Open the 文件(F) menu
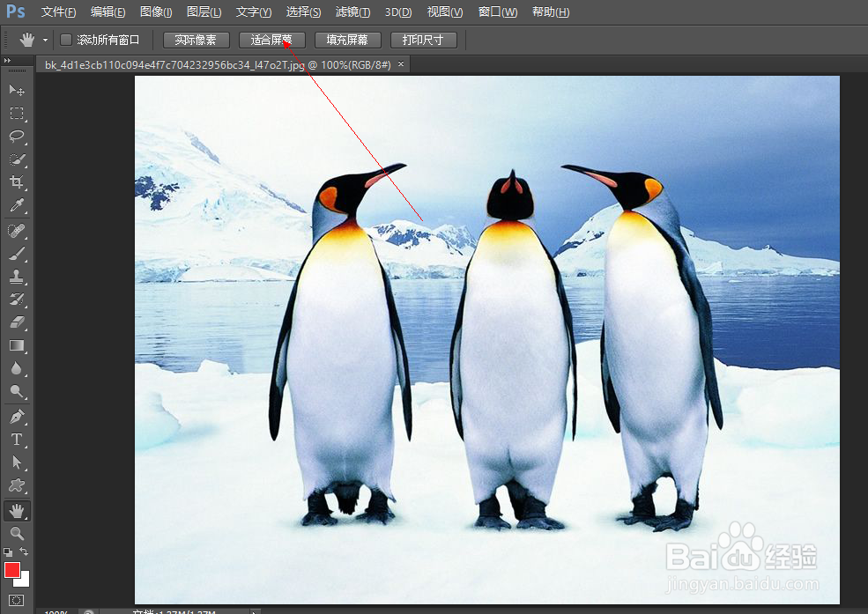Image resolution: width=868 pixels, height=614 pixels. [x=59, y=11]
